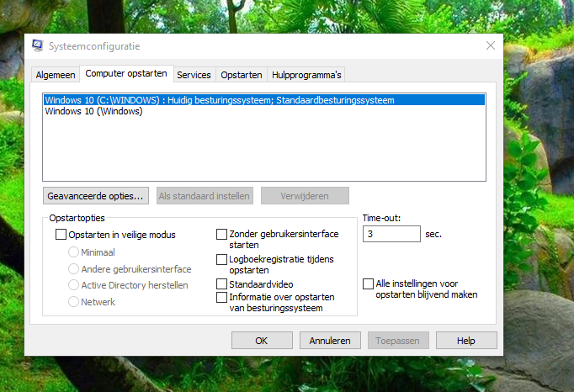This screenshot has height=392, width=574.
Task: Confirm with the OK button
Action: (x=262, y=341)
